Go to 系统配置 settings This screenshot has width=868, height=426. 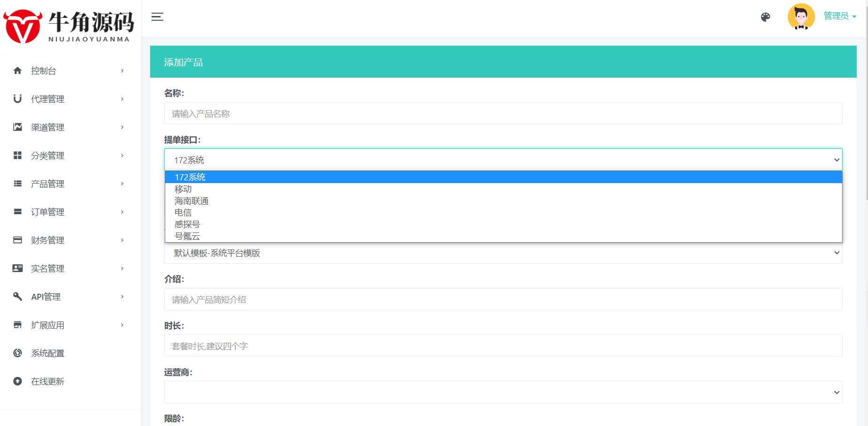pyautogui.click(x=71, y=353)
